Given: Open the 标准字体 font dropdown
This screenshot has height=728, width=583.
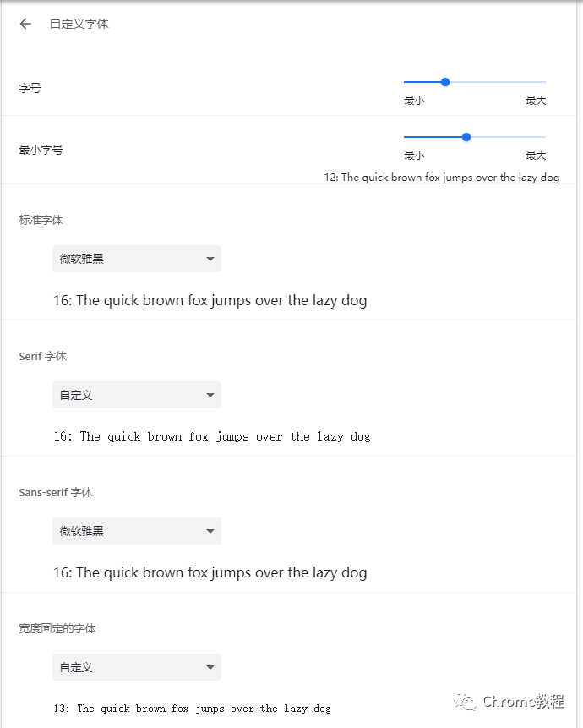Looking at the screenshot, I should coord(137,259).
